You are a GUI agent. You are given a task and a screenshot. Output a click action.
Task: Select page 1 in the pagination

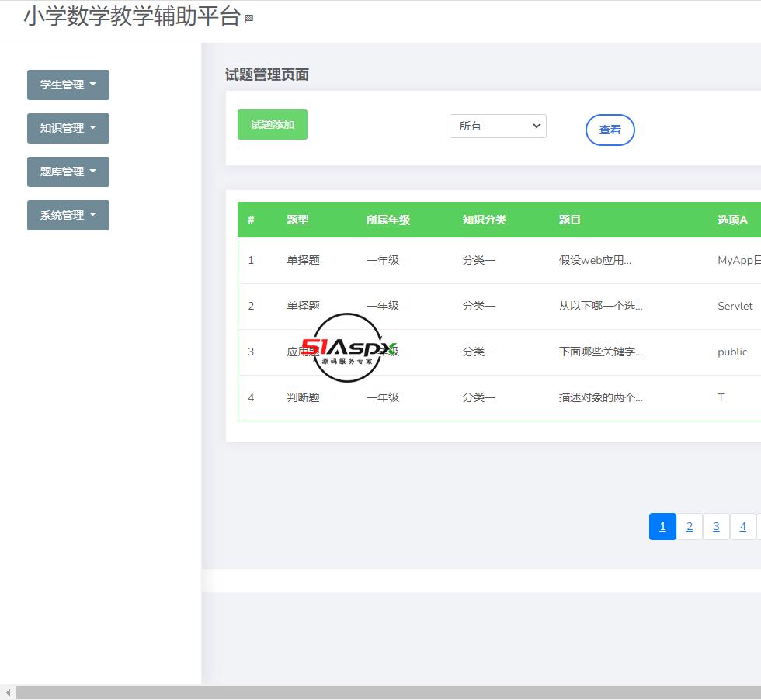click(662, 526)
